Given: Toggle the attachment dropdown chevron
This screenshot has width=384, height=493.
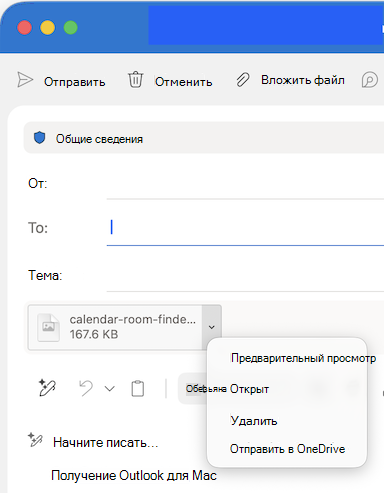Looking at the screenshot, I should pos(212,327).
